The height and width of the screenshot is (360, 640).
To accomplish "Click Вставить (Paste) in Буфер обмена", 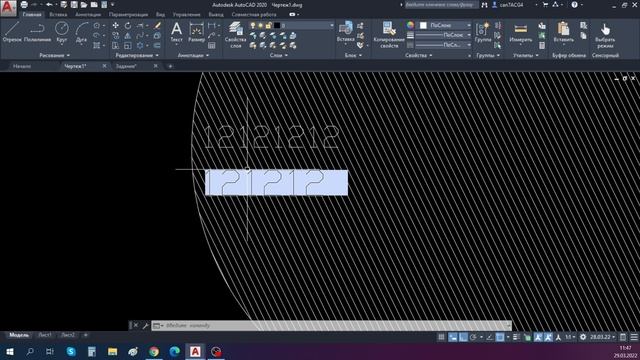I will (564, 32).
